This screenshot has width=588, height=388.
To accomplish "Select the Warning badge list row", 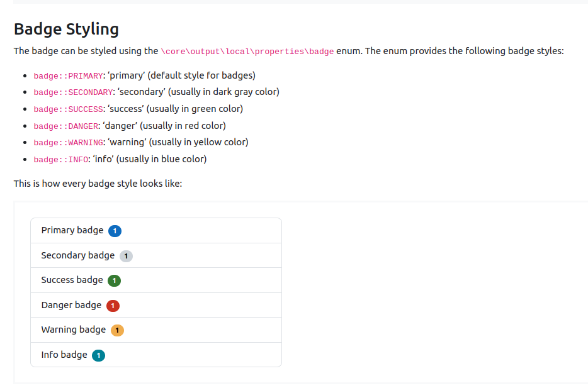I will pos(156,330).
